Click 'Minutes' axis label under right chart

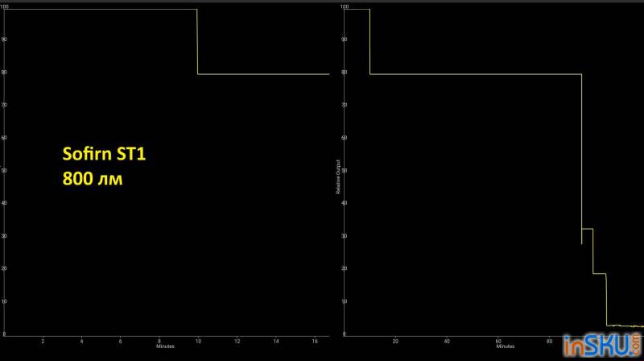coord(506,346)
